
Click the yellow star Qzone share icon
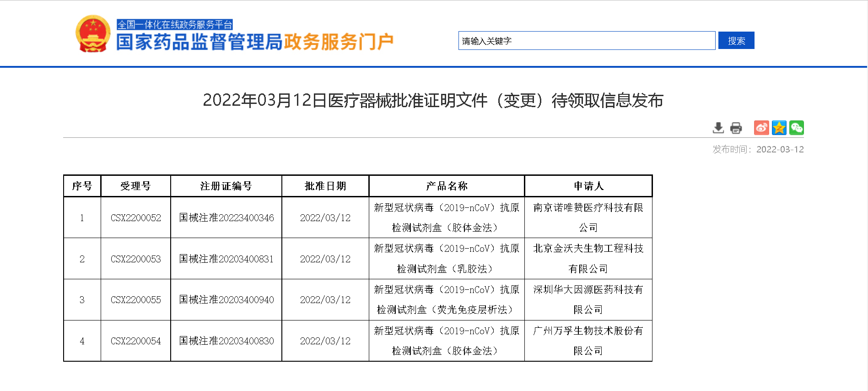[x=779, y=128]
